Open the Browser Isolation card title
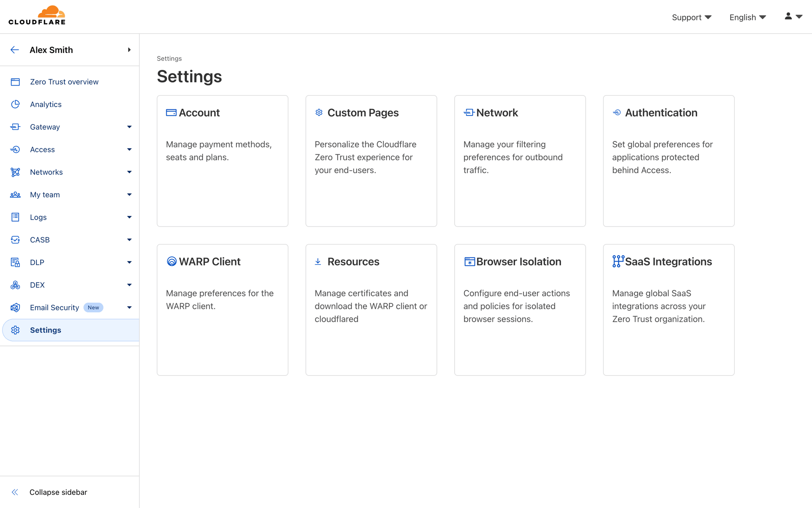The image size is (812, 508). 518,262
